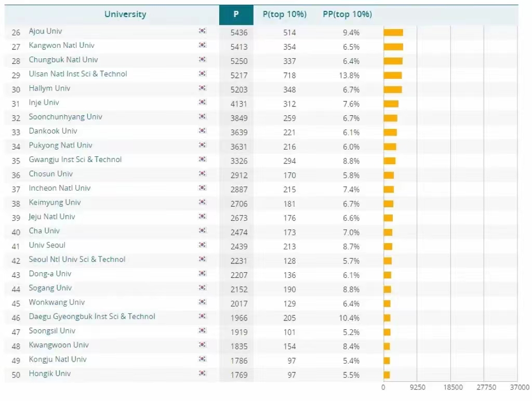
Task: Select the Wonkwang Univ name
Action: (57, 302)
